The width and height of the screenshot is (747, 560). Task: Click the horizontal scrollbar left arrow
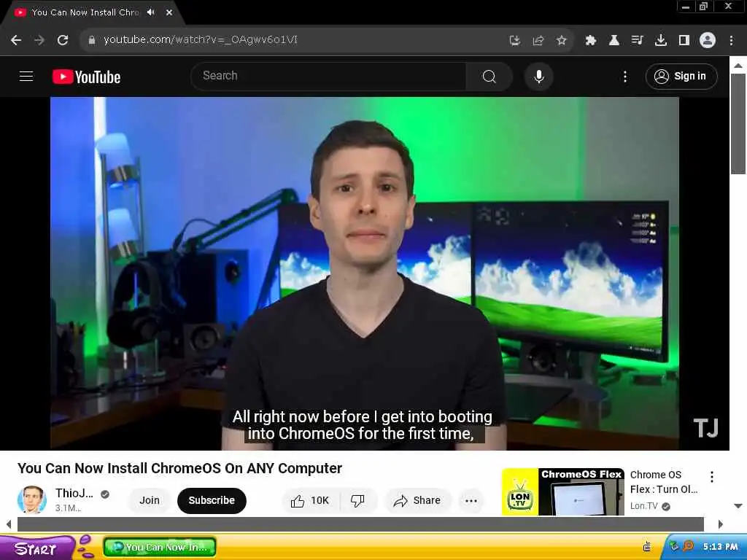coord(9,524)
